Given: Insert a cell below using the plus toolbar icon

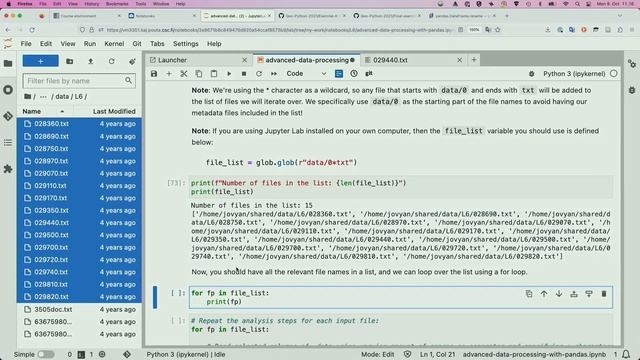Looking at the screenshot, I should coord(169,74).
